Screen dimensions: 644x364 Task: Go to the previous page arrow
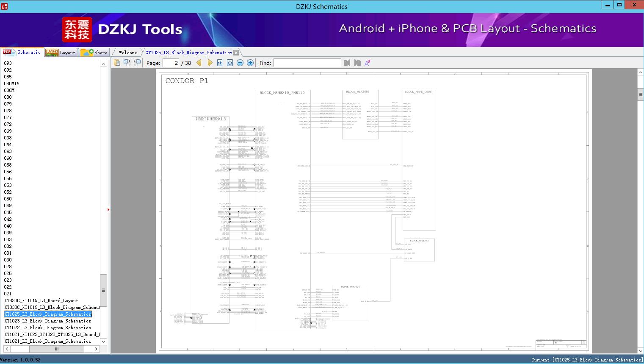199,63
